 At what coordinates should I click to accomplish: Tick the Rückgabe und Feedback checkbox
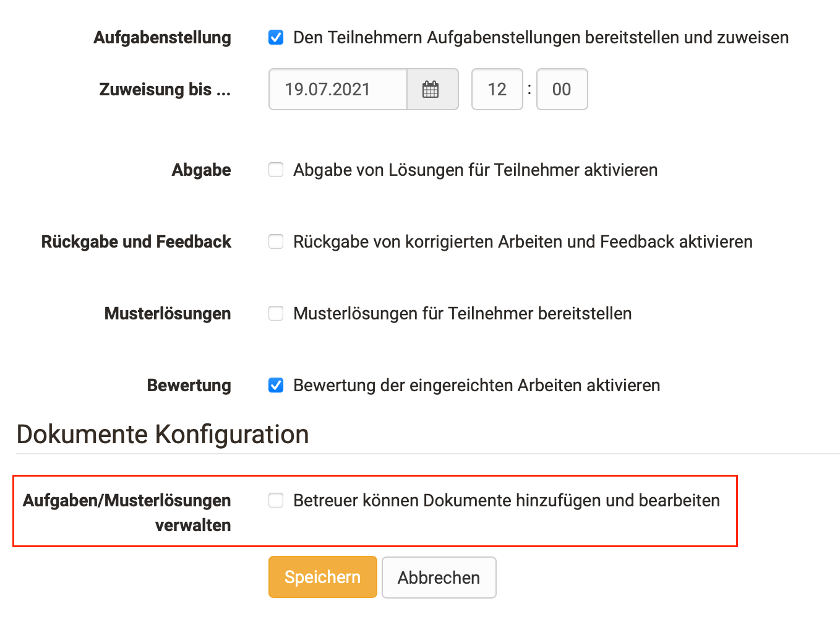[x=276, y=242]
